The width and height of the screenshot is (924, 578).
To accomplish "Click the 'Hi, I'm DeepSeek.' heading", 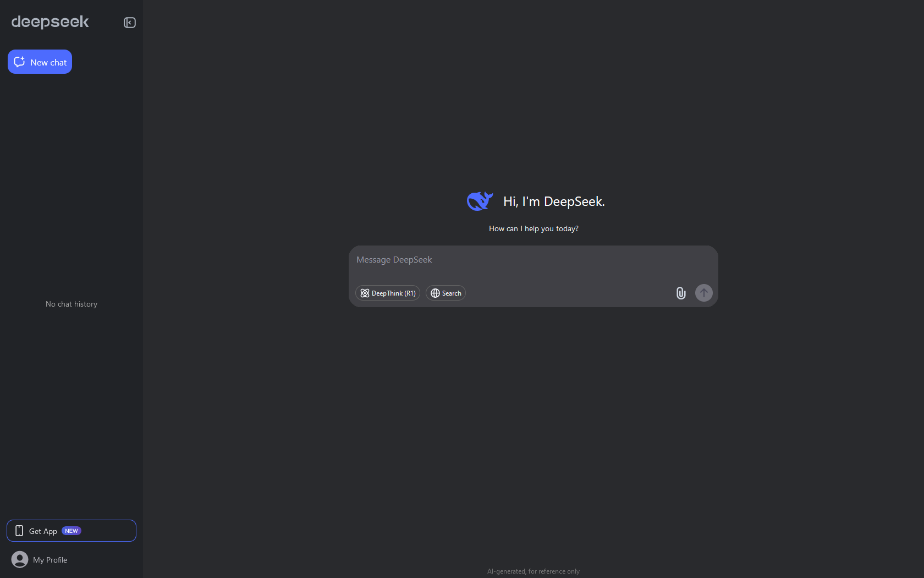I will [554, 201].
